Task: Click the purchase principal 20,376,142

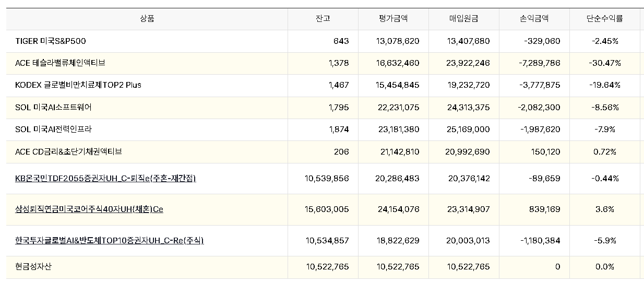Action: (x=468, y=179)
